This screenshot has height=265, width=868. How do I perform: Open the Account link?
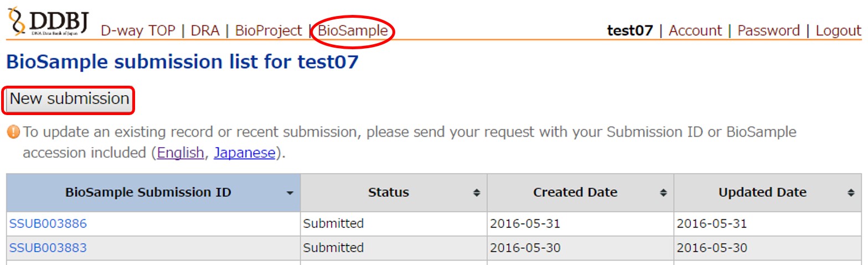tap(695, 31)
